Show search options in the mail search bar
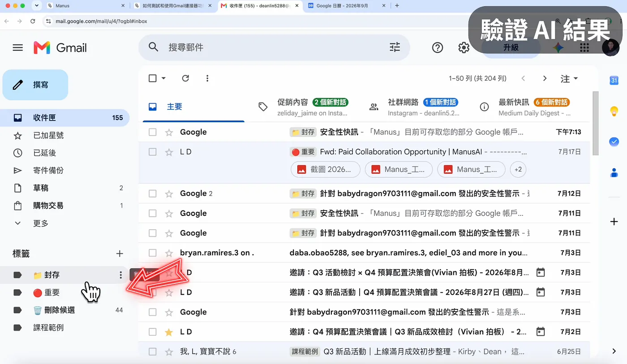Viewport: 627px width, 364px height. (395, 47)
